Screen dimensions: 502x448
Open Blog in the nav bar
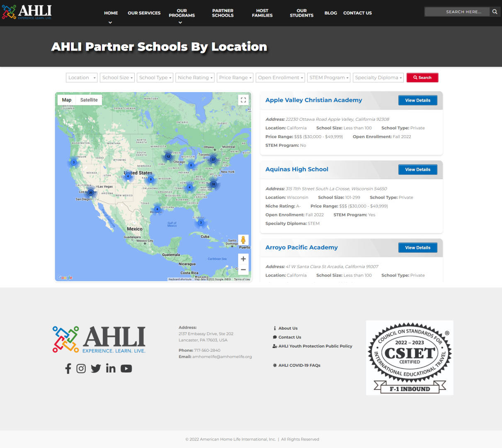tap(331, 13)
